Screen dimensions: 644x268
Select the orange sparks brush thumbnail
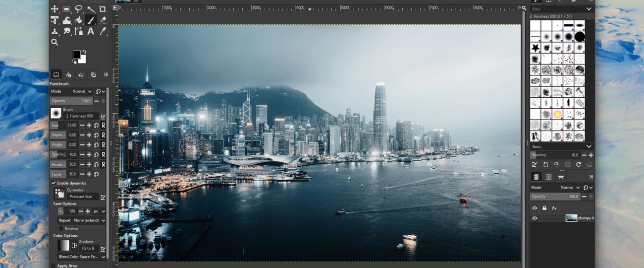pos(557,114)
